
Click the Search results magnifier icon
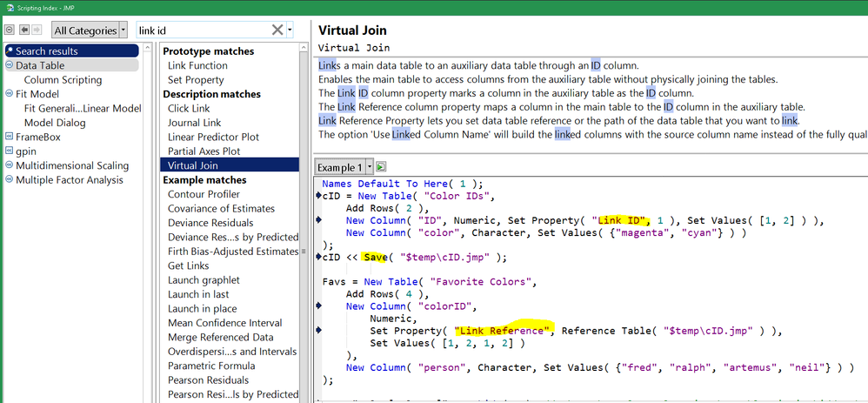tap(10, 51)
